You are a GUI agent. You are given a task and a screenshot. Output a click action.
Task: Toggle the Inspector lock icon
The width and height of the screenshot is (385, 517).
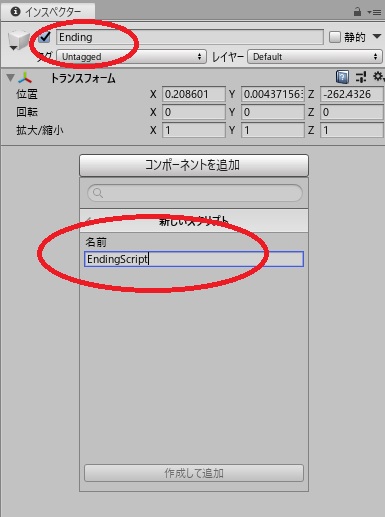pos(357,12)
